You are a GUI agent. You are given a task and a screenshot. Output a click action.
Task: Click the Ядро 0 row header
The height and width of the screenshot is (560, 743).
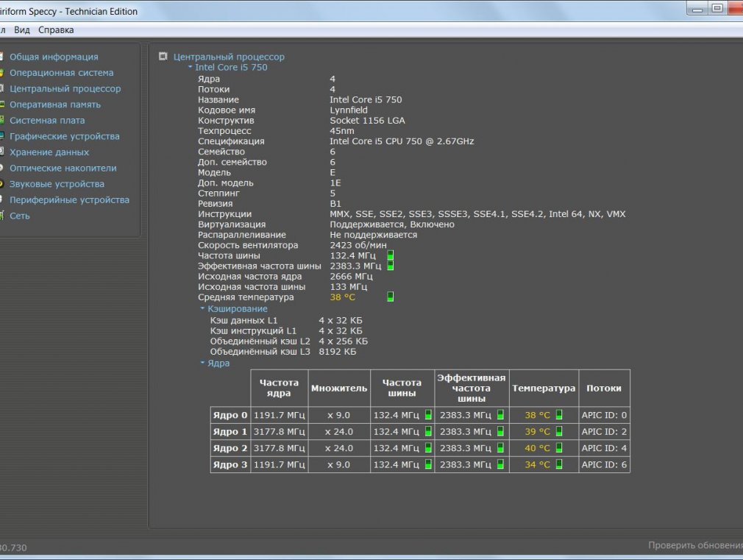pos(230,415)
